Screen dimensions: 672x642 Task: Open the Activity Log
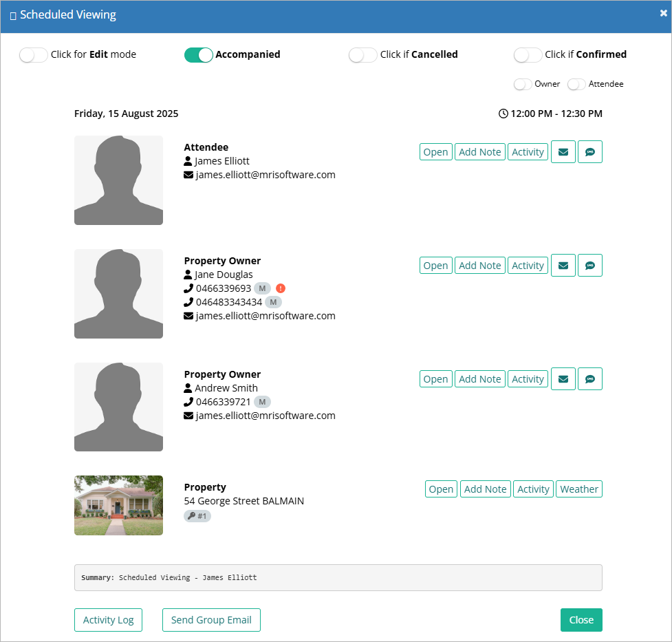pyautogui.click(x=108, y=619)
